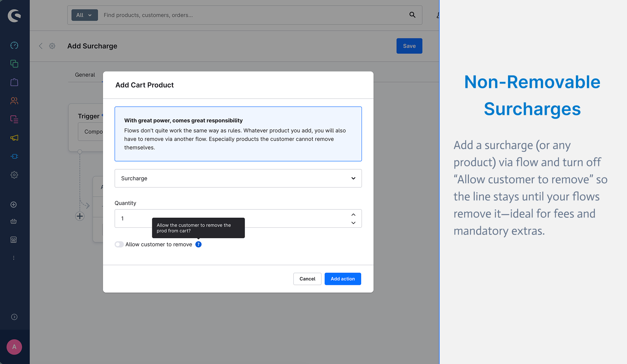Screen dimensions: 627x364
Task: Add a flow step with the plus circle
Action: coord(80,216)
